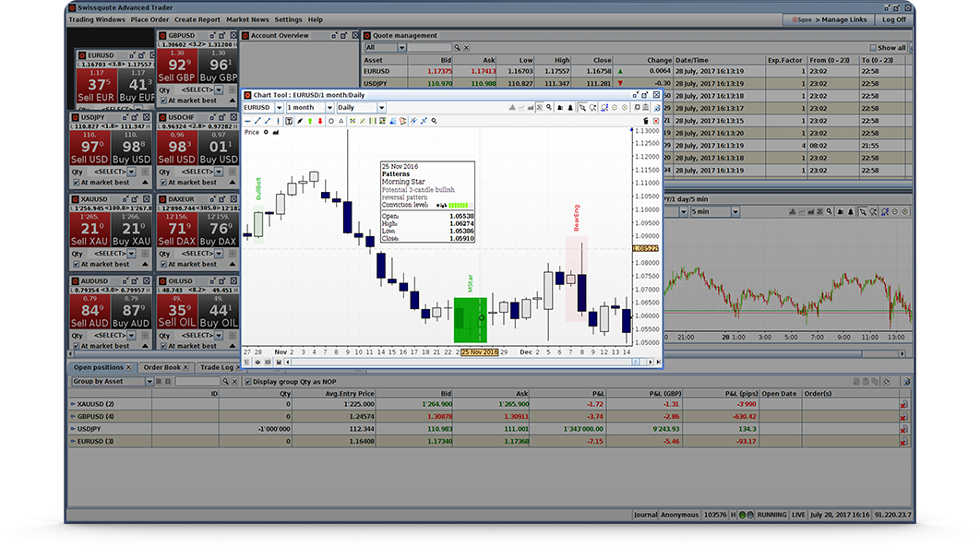Viewport: 980px width, 548px height.
Task: Click the Log Off button
Action: pyautogui.click(x=894, y=19)
